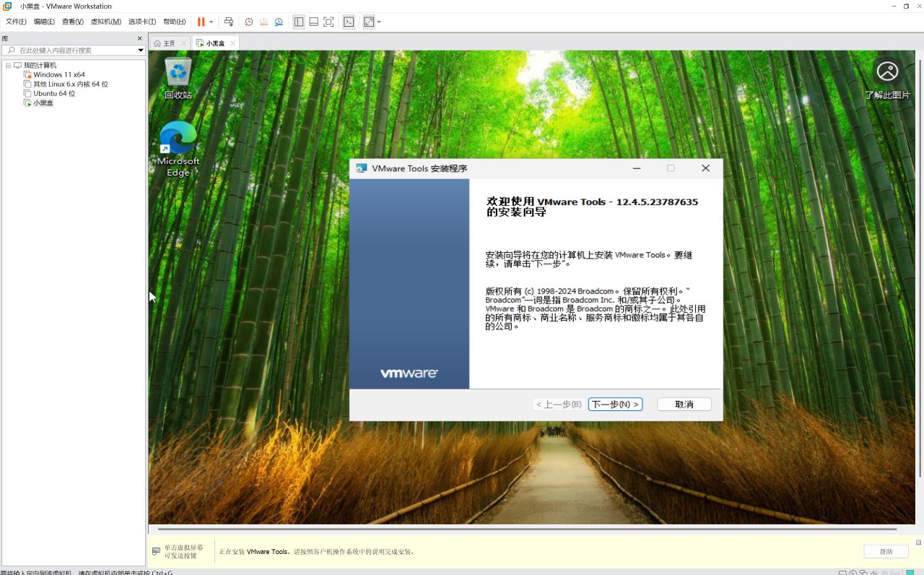
Task: Click the take snapshot toolbar icon
Action: pos(249,22)
